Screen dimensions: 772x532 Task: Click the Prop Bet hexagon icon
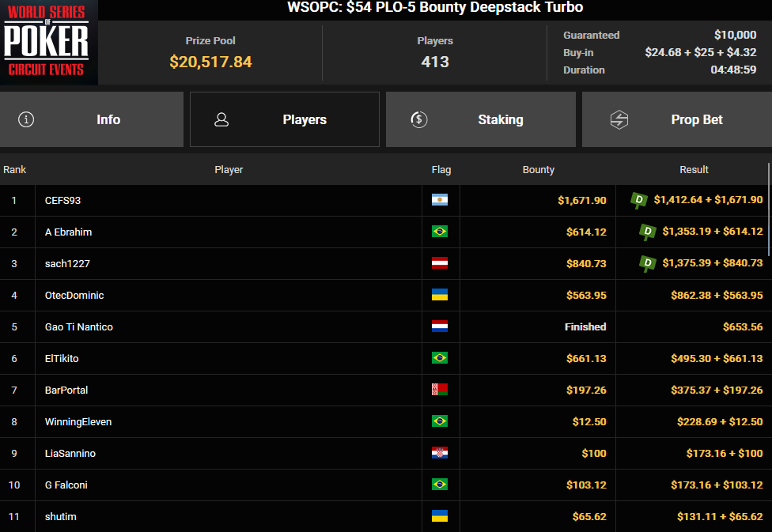(x=619, y=119)
